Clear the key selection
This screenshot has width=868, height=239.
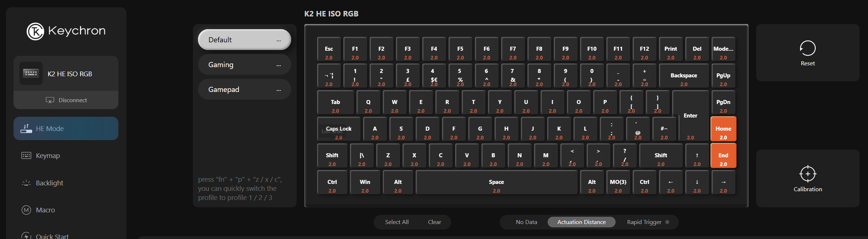coord(434,222)
